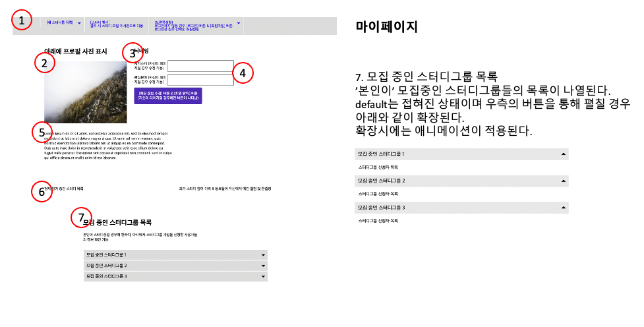This screenshot has height=327, width=644.
Task: Expand collapsed 모집 중인 스터디그룹 1 via down arrow
Action: point(263,255)
